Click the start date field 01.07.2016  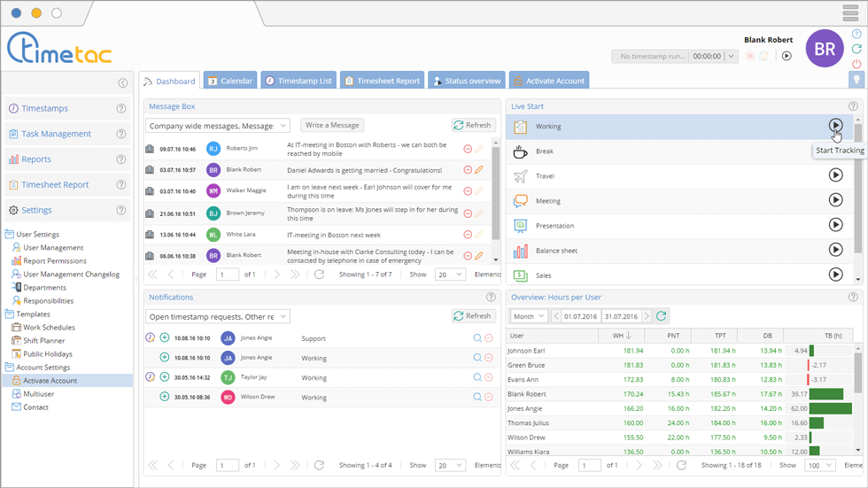[x=580, y=316]
